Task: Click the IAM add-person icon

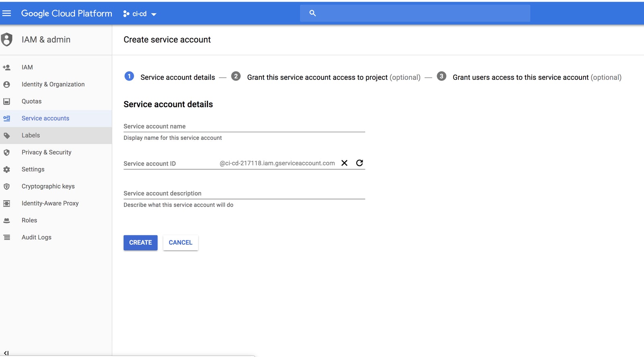Action: (x=6, y=67)
